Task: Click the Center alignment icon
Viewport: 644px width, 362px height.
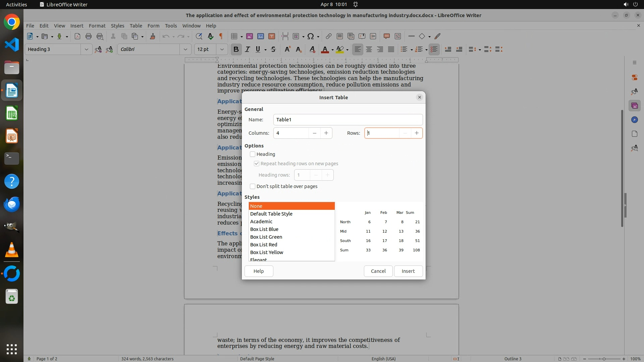Action: pyautogui.click(x=369, y=49)
